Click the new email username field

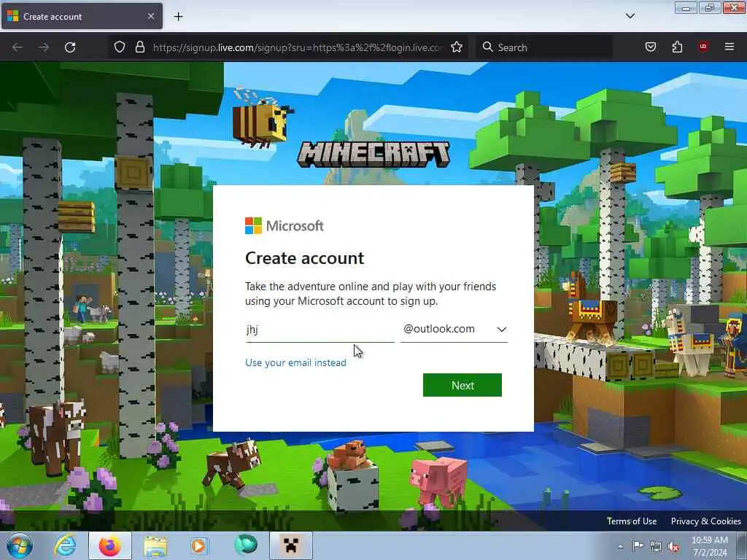pyautogui.click(x=320, y=330)
